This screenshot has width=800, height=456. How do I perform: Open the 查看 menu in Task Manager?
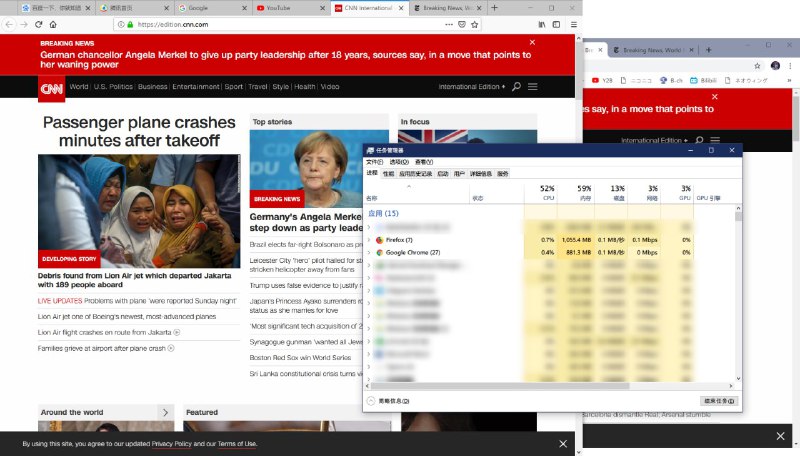point(424,162)
